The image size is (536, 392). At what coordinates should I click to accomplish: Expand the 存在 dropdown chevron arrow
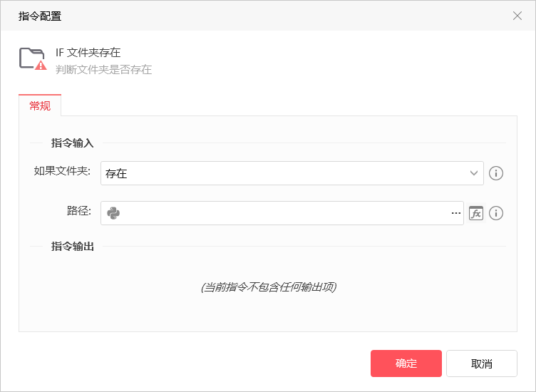pyautogui.click(x=473, y=173)
